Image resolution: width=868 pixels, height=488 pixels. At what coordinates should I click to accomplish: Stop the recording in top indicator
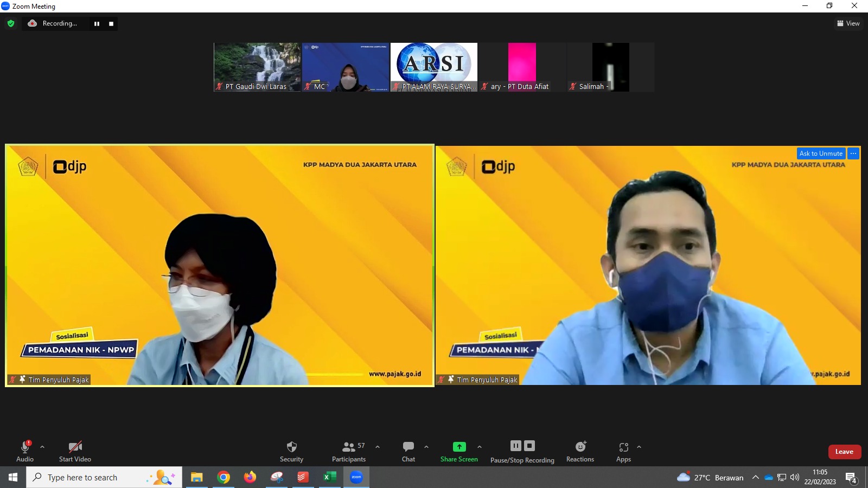click(111, 24)
